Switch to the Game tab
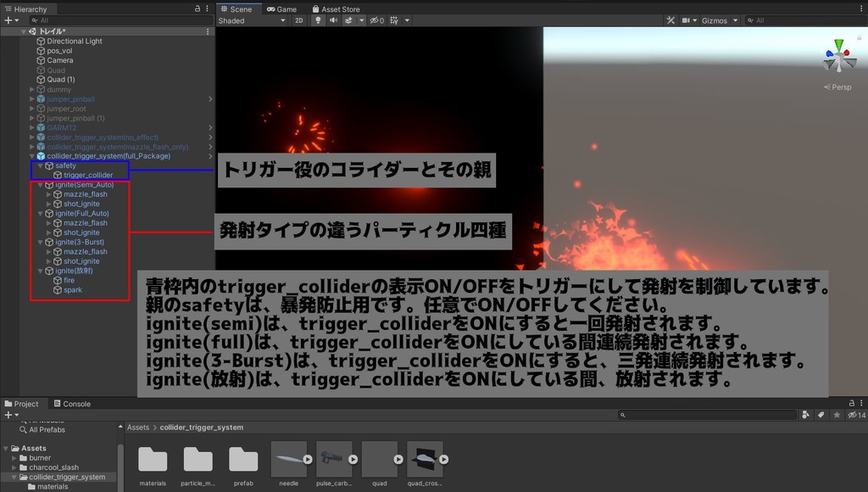The image size is (868, 492). point(283,9)
